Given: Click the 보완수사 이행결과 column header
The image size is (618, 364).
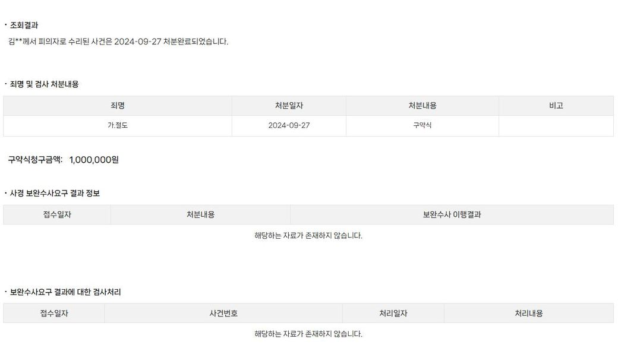Looking at the screenshot, I should (x=452, y=215).
